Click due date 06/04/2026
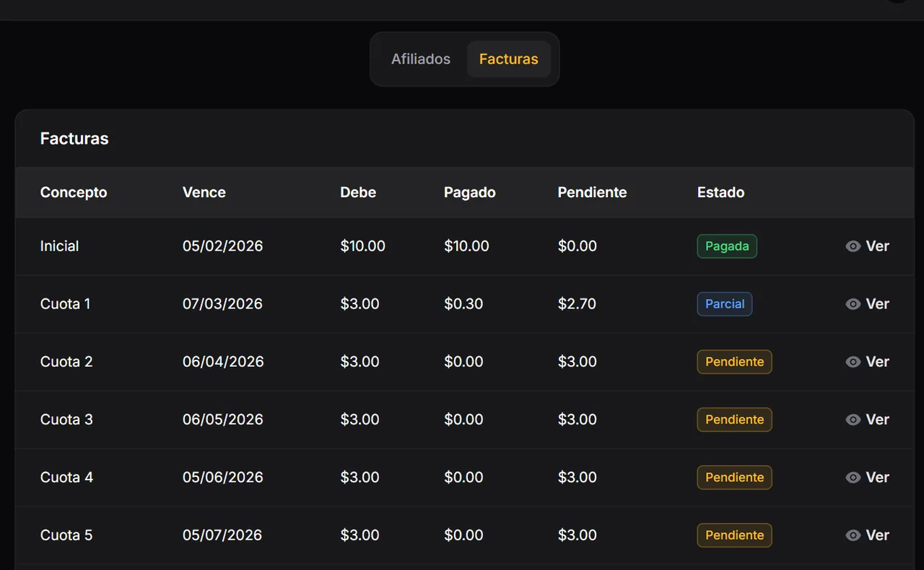 pos(223,362)
